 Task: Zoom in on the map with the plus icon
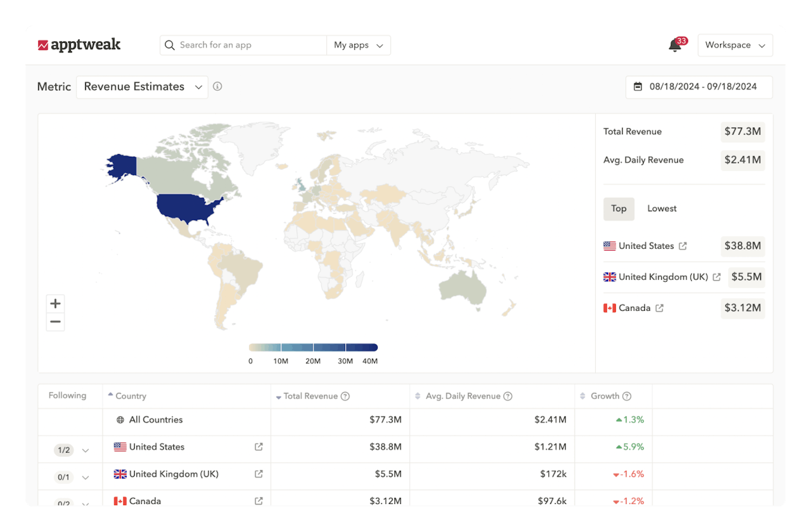point(55,303)
